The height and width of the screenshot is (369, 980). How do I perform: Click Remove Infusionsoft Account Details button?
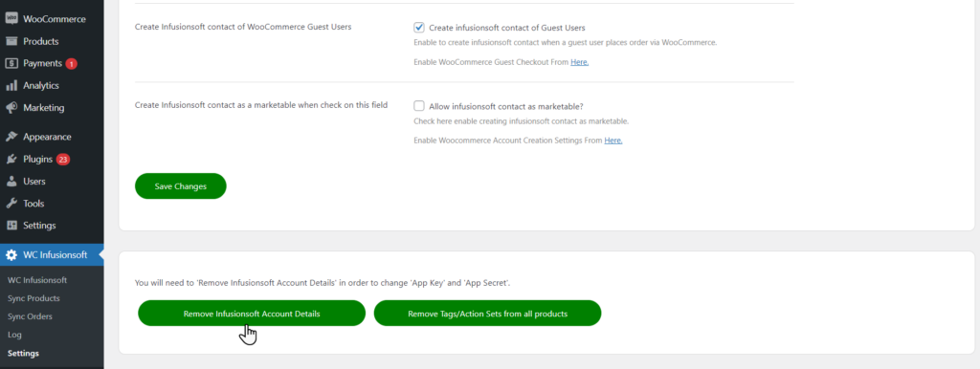click(x=252, y=314)
